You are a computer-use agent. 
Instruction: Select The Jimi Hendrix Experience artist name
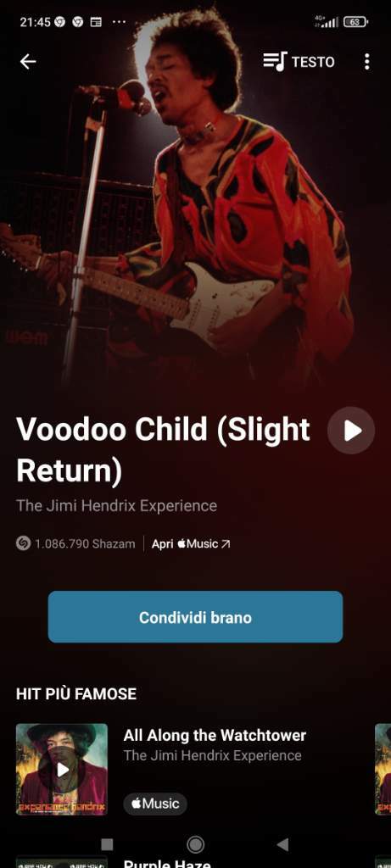pyautogui.click(x=116, y=505)
